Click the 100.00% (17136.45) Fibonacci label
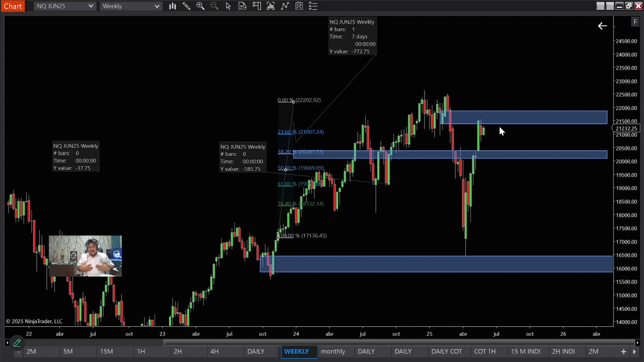Viewport: 644px width, 362px height. [x=303, y=236]
